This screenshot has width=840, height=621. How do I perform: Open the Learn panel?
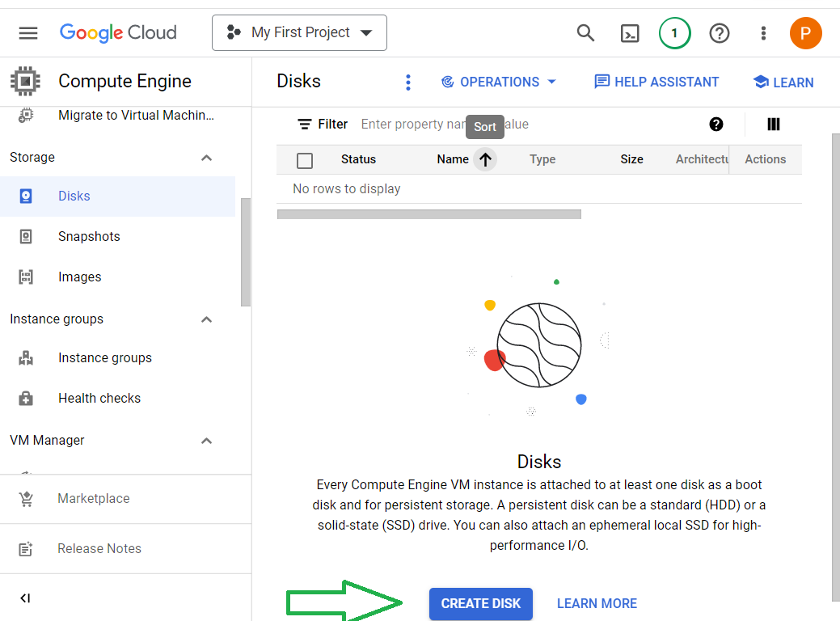tap(783, 82)
